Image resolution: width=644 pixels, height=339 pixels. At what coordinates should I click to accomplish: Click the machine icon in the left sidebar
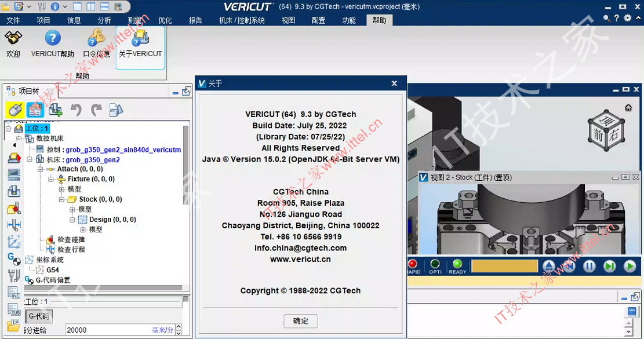click(x=14, y=191)
